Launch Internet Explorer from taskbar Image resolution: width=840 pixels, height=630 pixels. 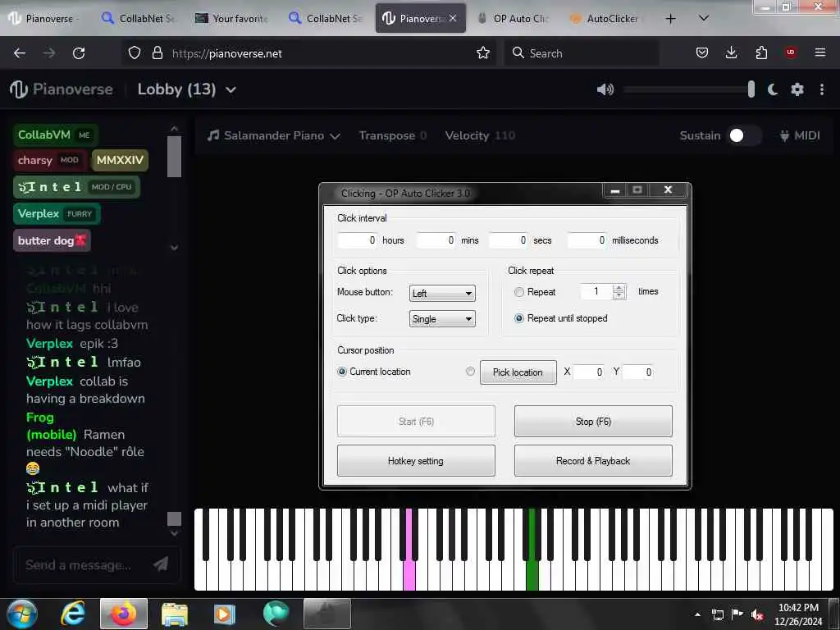coord(73,614)
